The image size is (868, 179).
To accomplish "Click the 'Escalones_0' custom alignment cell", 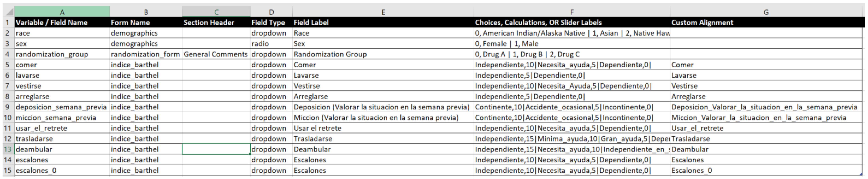I will coord(766,171).
